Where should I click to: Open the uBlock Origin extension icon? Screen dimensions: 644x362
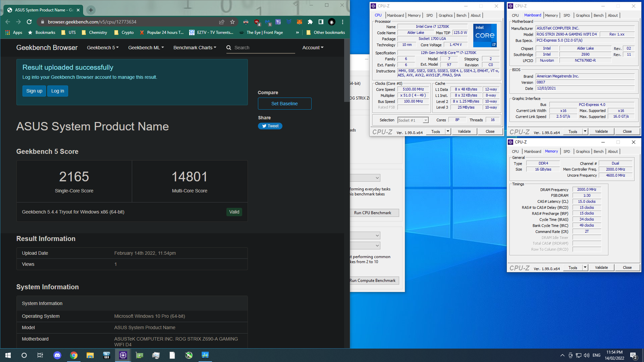(x=257, y=22)
